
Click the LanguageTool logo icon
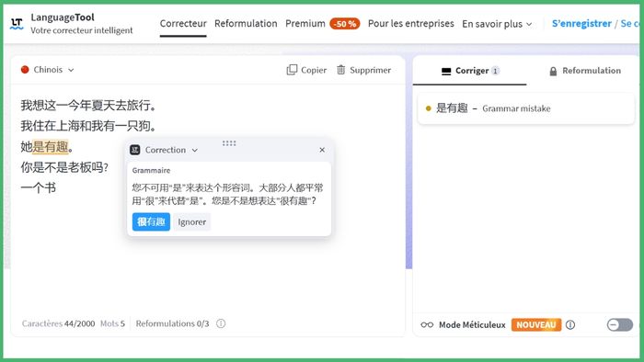(x=17, y=23)
